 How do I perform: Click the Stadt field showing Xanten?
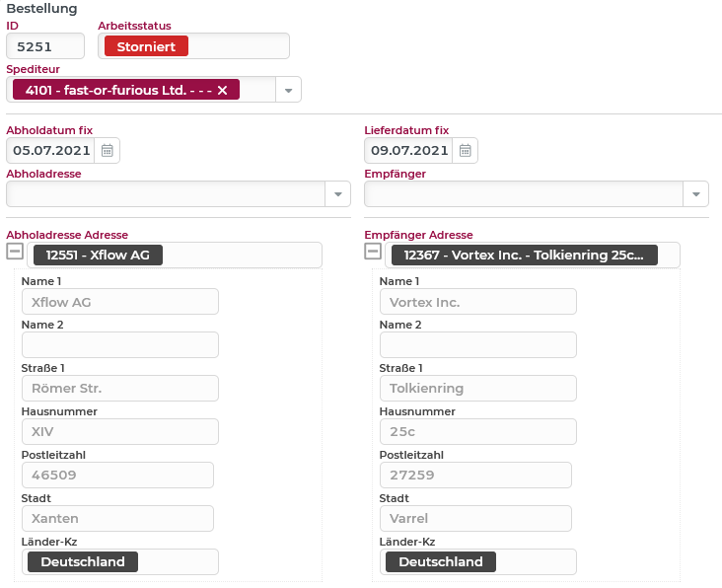coord(117,519)
